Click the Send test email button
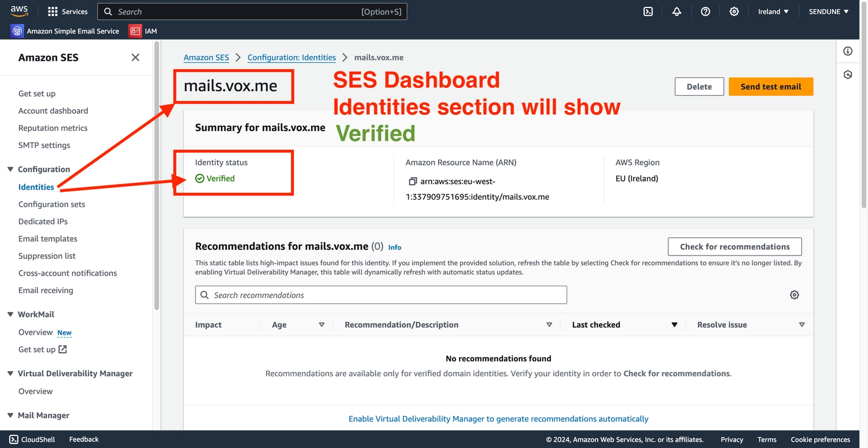 (x=770, y=87)
